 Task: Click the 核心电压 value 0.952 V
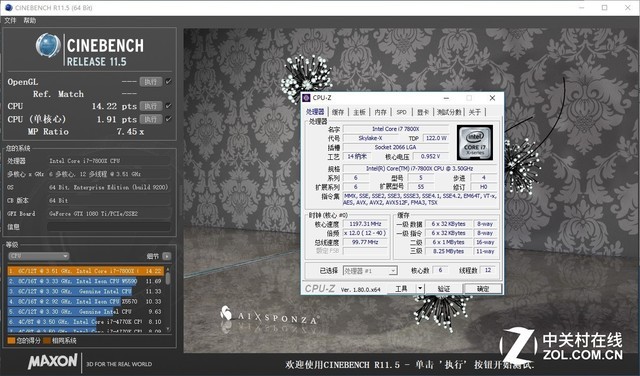pos(430,156)
